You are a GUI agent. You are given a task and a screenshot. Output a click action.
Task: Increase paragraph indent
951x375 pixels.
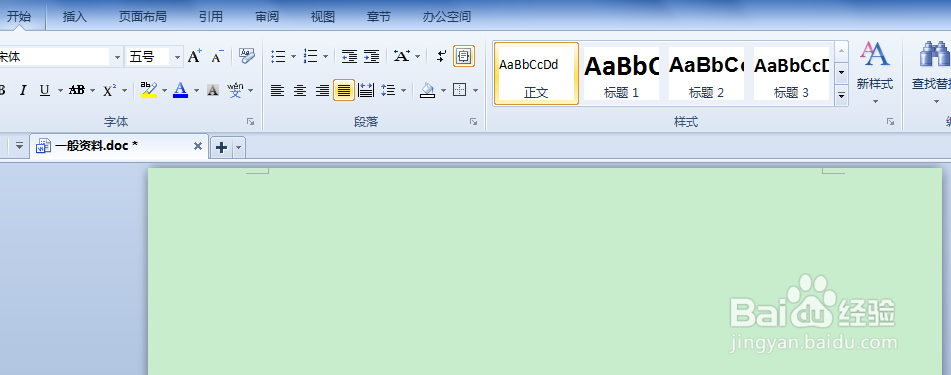(371, 57)
